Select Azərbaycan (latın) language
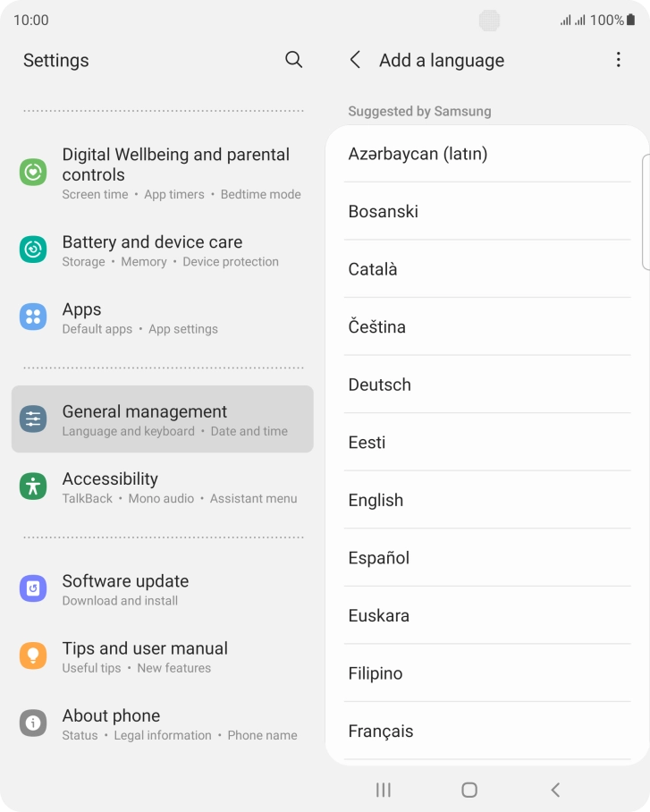This screenshot has height=812, width=650. tap(487, 154)
